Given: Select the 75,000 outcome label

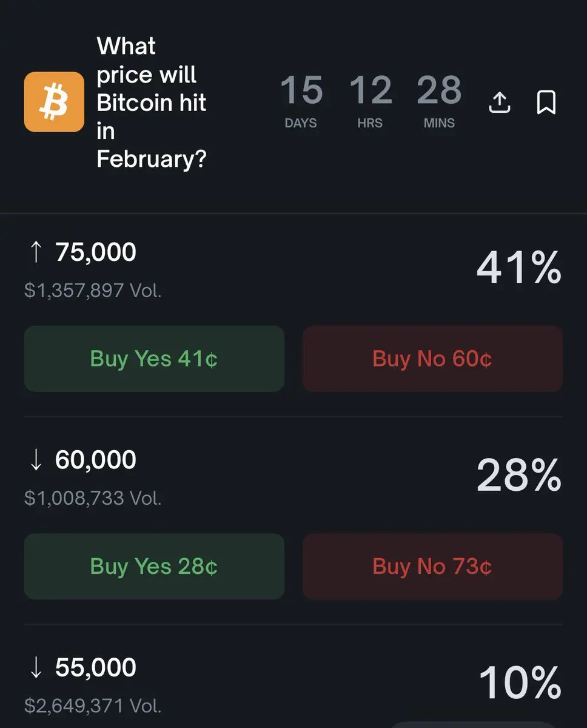Looking at the screenshot, I should pyautogui.click(x=96, y=252).
